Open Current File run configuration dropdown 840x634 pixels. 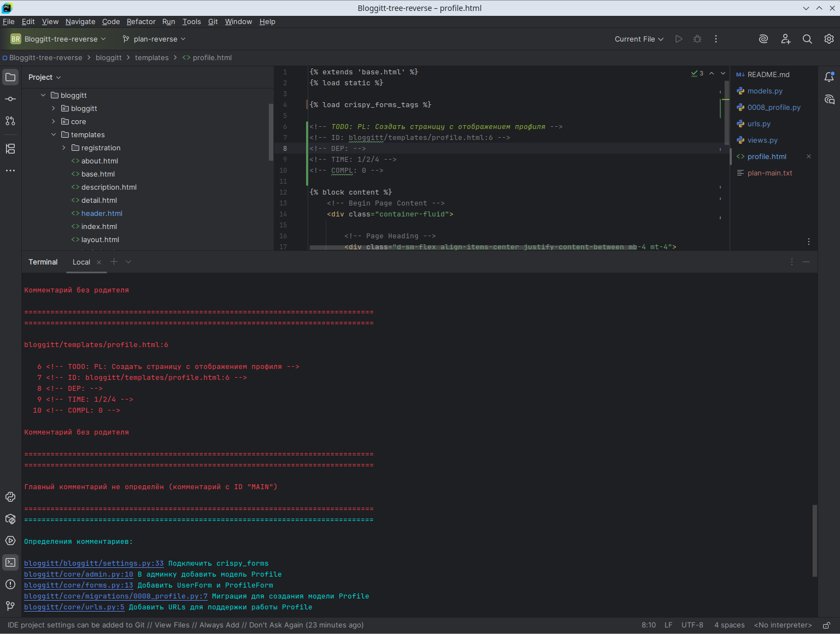(x=639, y=39)
